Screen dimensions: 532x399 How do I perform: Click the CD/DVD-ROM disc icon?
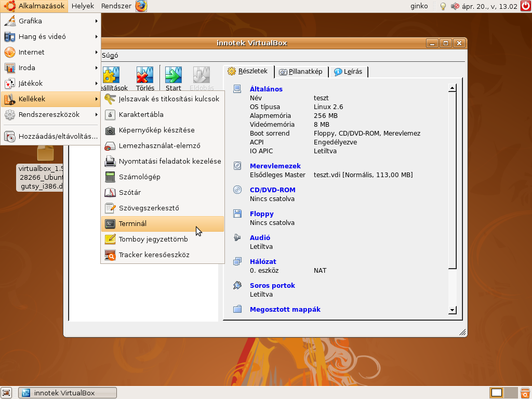[x=237, y=190]
